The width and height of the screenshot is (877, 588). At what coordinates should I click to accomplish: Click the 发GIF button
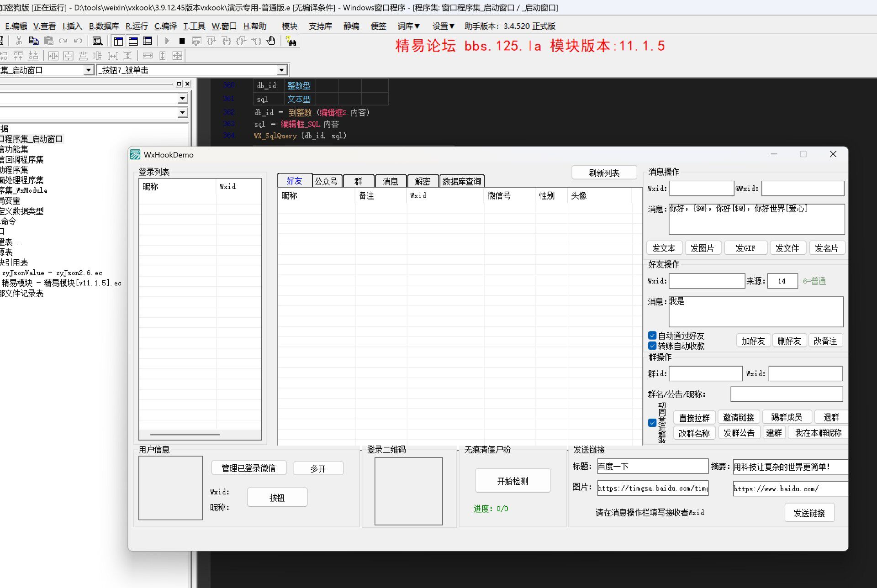[745, 248]
